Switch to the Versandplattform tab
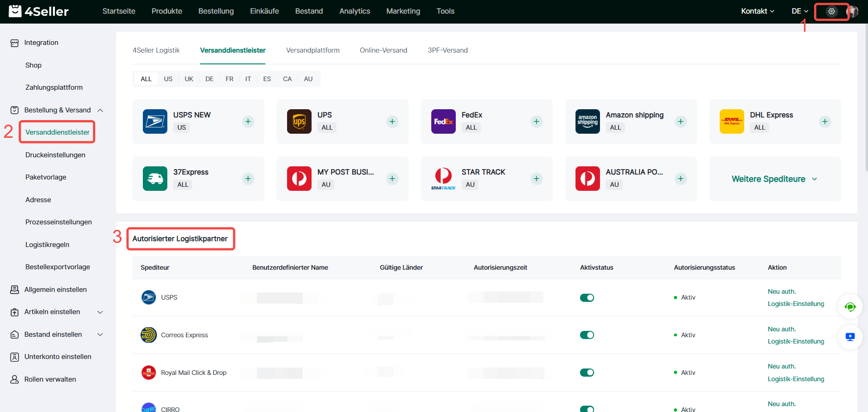Viewport: 868px width, 412px height. [312, 50]
